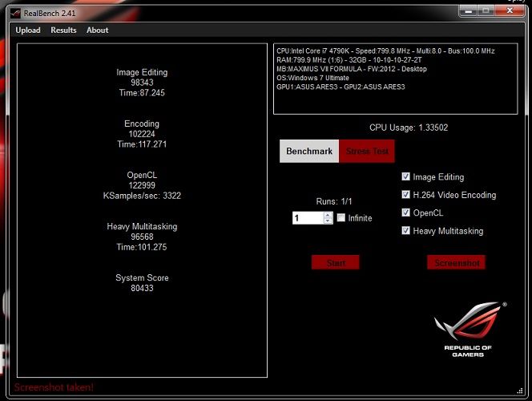
Task: Open the About menu
Action: 98,30
